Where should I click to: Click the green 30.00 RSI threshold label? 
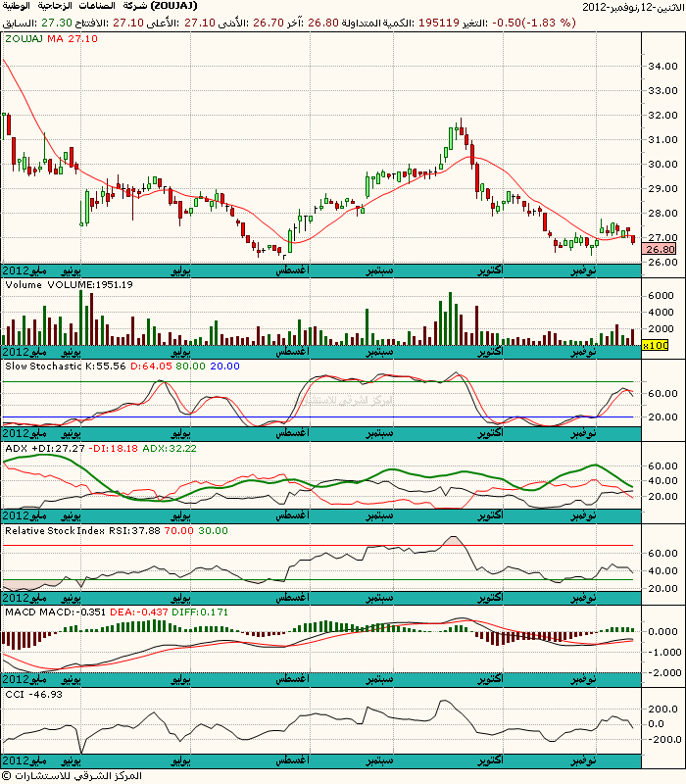click(213, 530)
